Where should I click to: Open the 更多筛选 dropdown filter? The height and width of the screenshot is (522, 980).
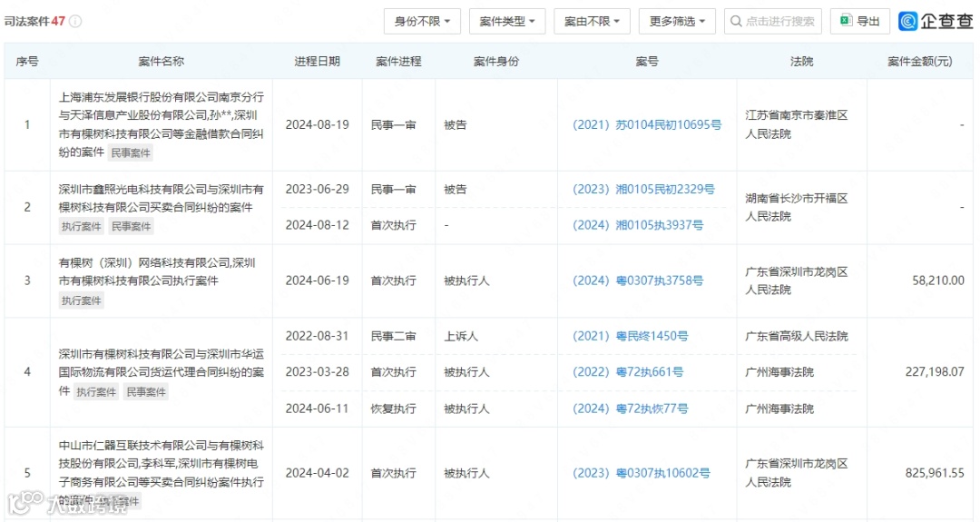click(677, 21)
